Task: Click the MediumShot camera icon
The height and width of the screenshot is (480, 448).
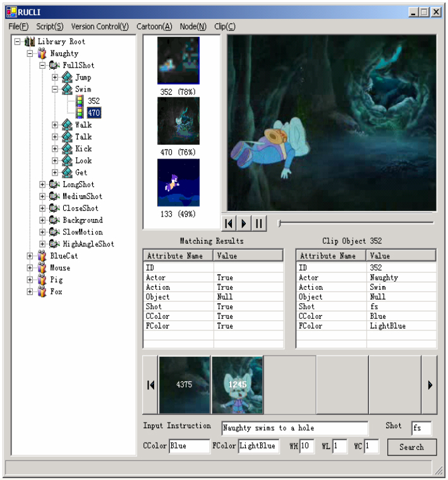Action: [54, 196]
